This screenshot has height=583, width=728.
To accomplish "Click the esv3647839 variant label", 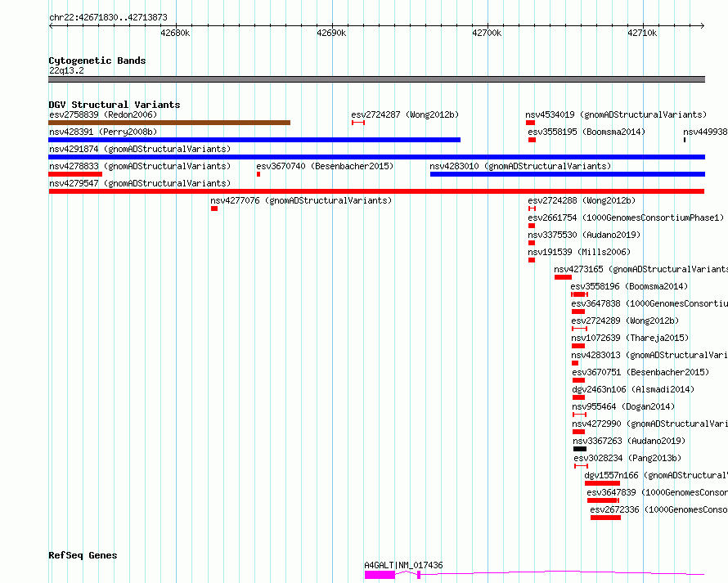I will pyautogui.click(x=657, y=492).
